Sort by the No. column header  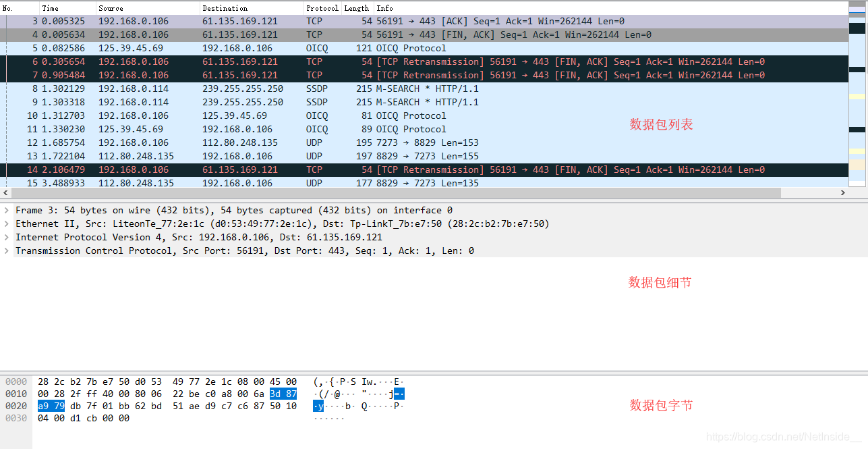point(20,8)
